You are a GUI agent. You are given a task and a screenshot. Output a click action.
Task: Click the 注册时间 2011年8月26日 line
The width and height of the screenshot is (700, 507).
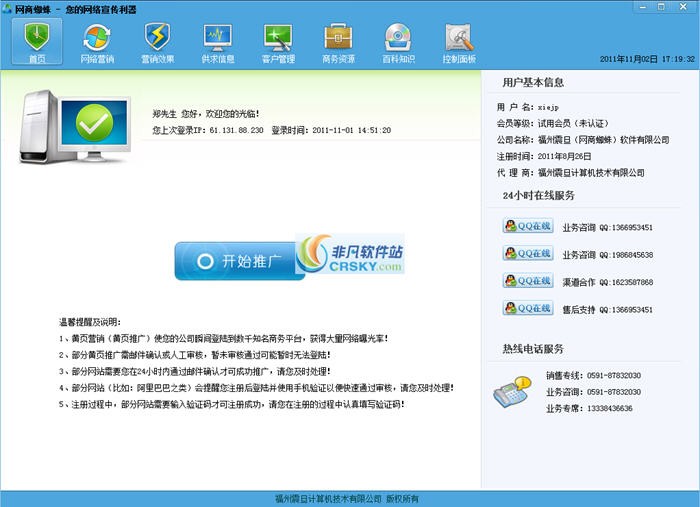(544, 156)
